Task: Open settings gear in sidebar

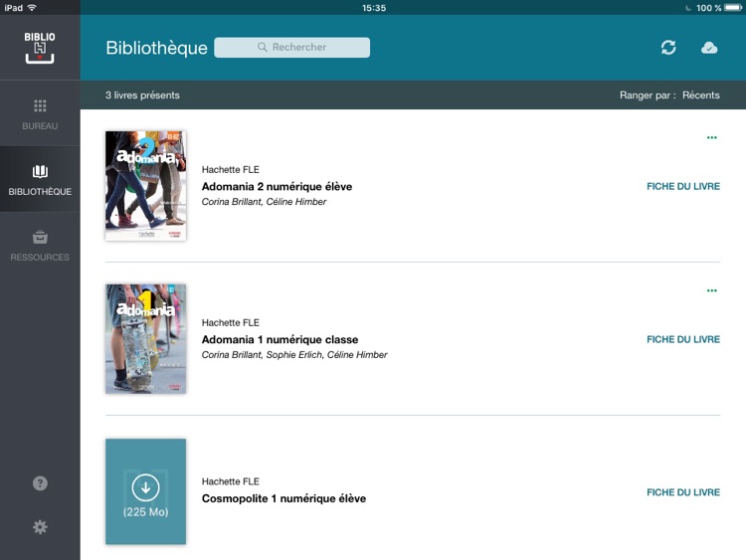Action: click(x=40, y=527)
